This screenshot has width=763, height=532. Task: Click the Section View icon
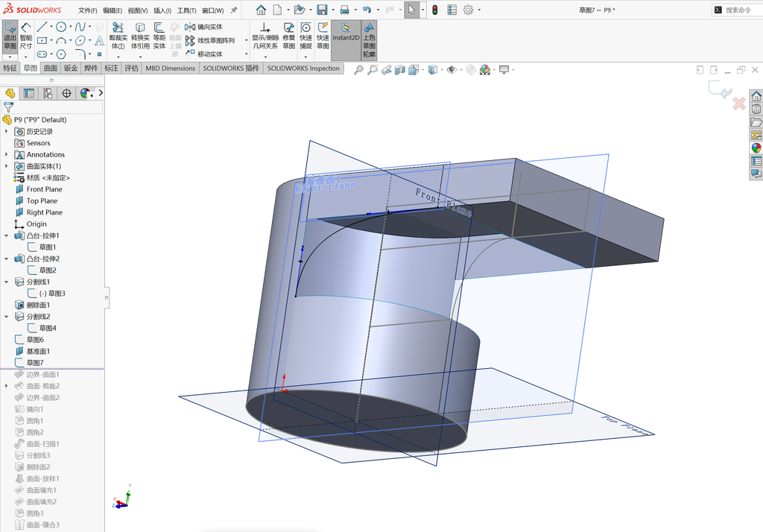pyautogui.click(x=400, y=70)
